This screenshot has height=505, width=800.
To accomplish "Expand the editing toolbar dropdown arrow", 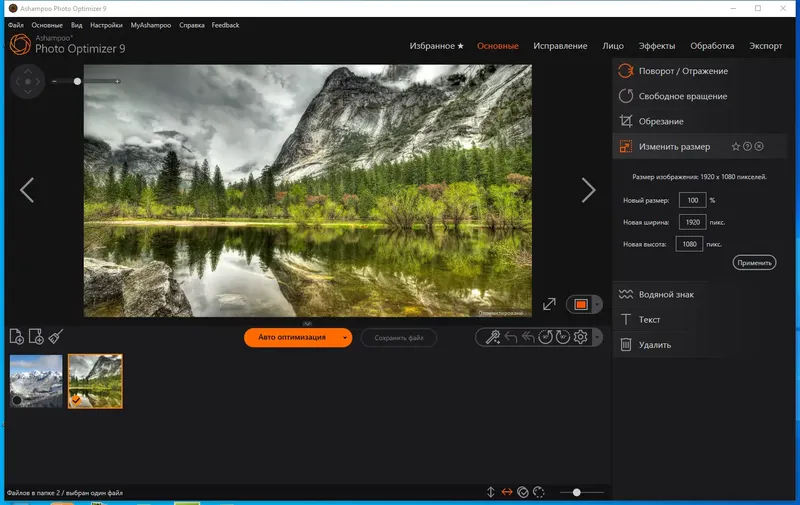I will [x=597, y=337].
